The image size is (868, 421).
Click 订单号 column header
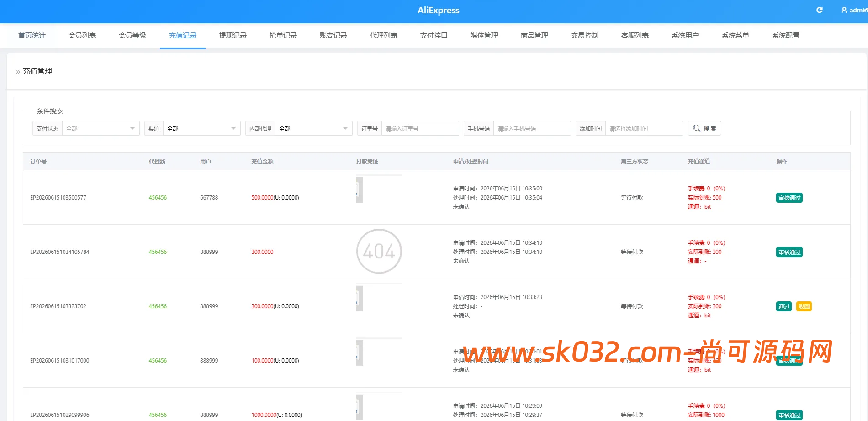(x=38, y=162)
